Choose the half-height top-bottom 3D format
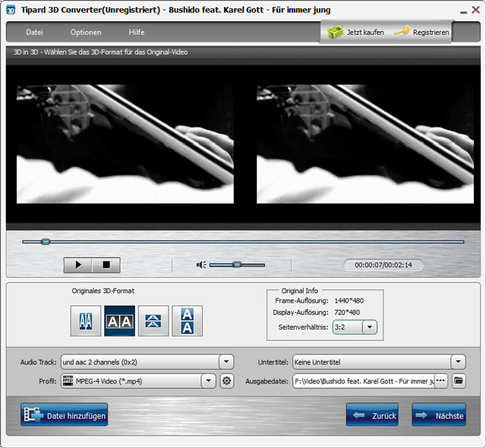486x448 pixels. point(153,321)
